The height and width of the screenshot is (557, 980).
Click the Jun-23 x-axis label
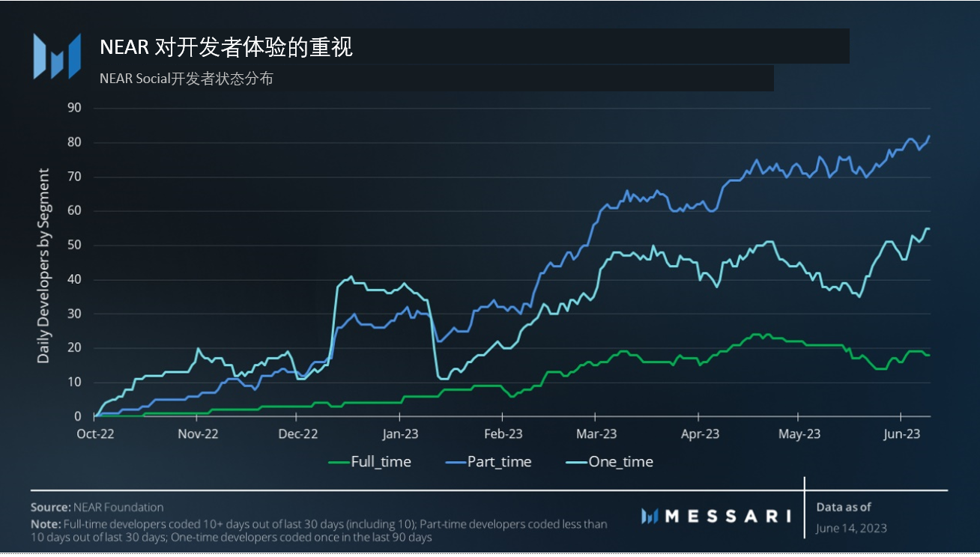[x=902, y=434]
